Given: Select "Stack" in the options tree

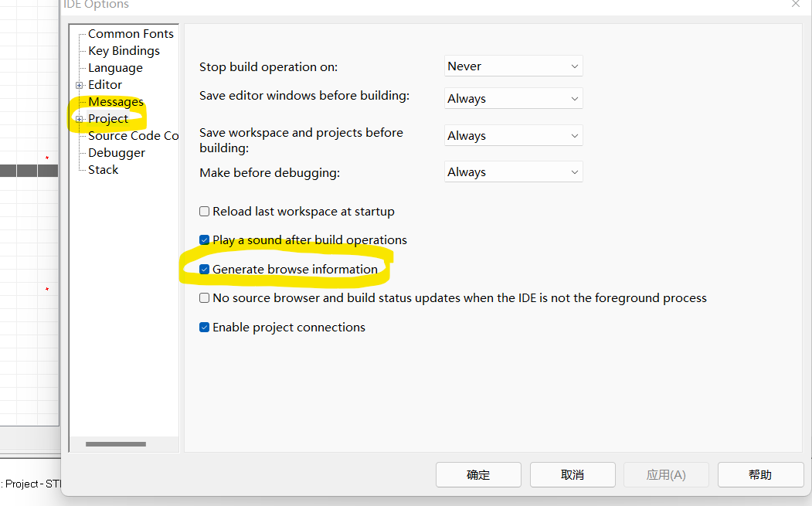Looking at the screenshot, I should point(103,169).
